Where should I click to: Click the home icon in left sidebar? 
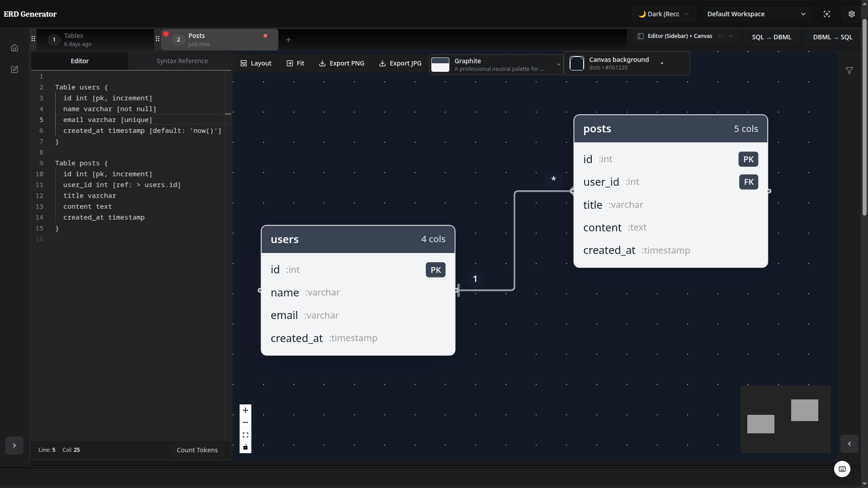pyautogui.click(x=14, y=48)
